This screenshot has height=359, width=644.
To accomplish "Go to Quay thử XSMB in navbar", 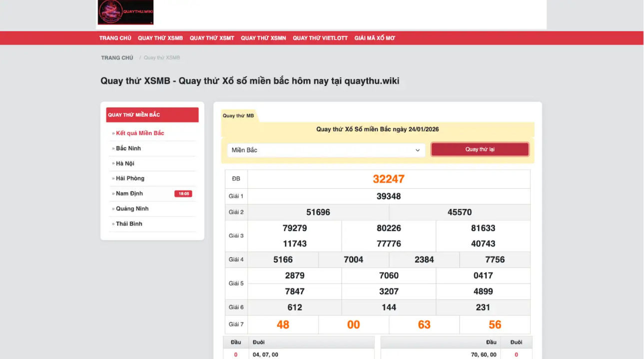I will (x=160, y=38).
